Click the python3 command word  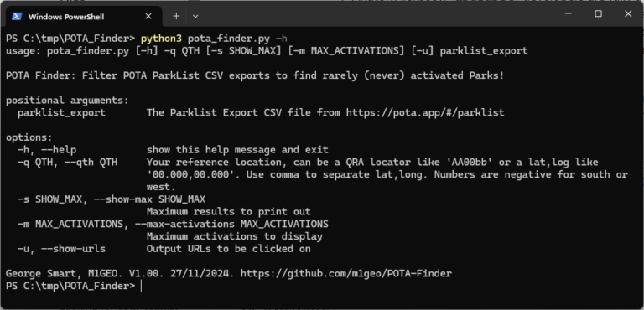[161, 39]
